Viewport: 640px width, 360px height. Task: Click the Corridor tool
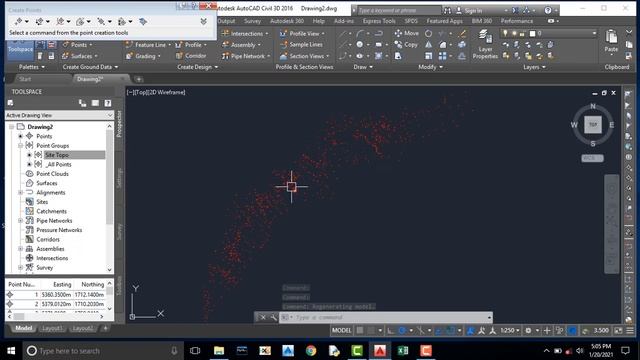point(191,56)
